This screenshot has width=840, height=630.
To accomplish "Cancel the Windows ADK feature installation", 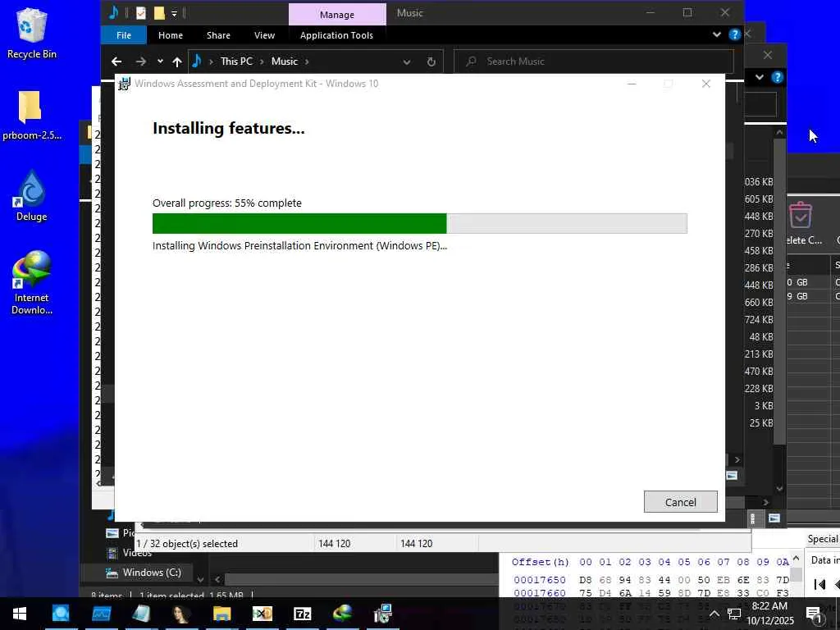I will [680, 502].
